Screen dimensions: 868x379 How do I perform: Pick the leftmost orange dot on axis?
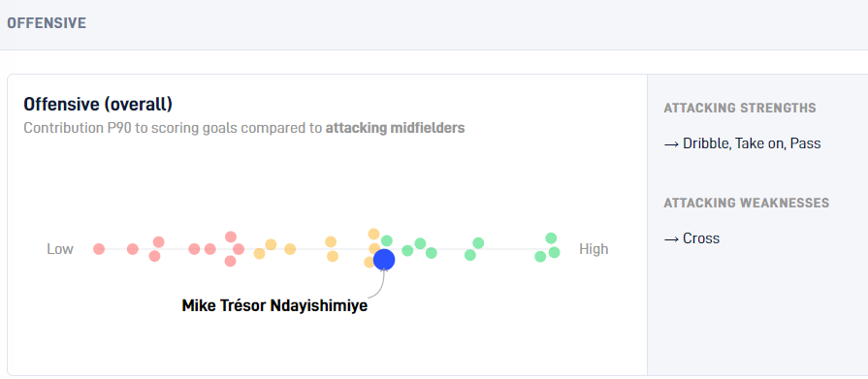(x=259, y=253)
